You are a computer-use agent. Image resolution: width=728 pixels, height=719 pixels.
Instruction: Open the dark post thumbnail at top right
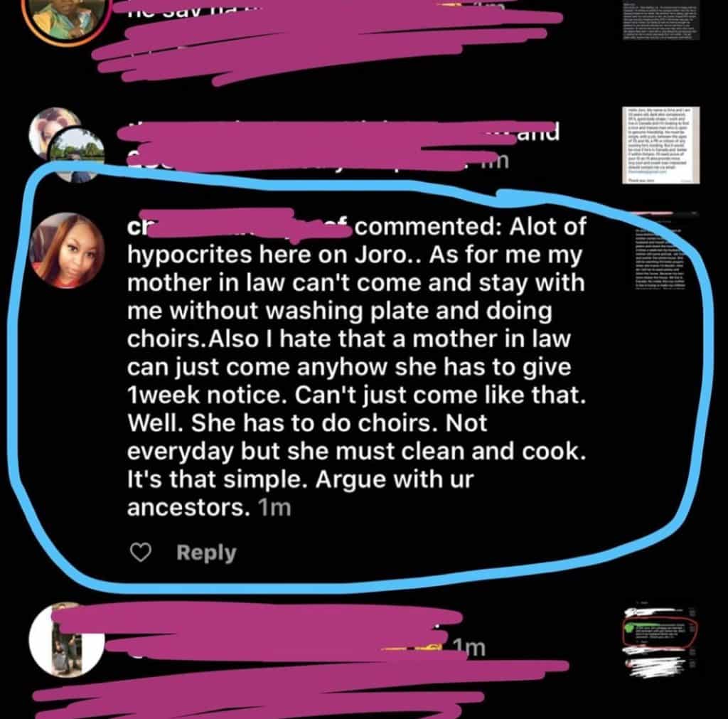[x=661, y=19]
